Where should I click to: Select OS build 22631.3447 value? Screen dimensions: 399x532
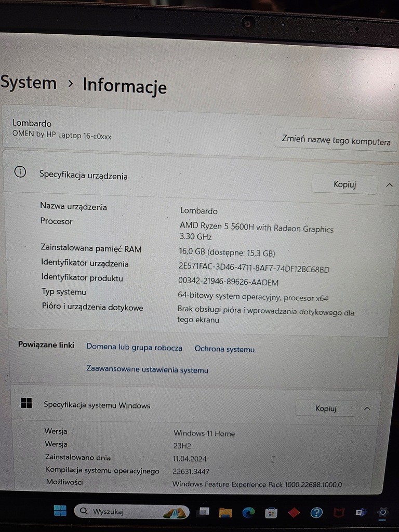pyautogui.click(x=191, y=471)
